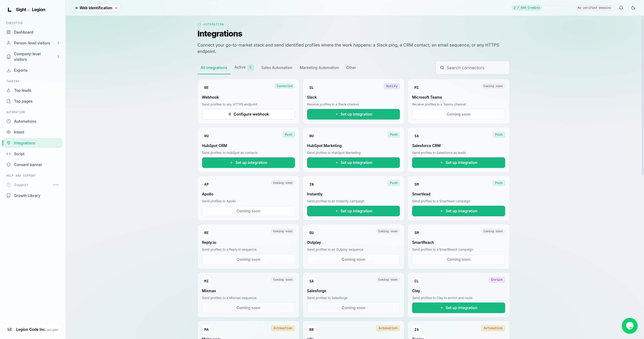Click the Top pages document icon
The image size is (644, 339).
click(9, 101)
